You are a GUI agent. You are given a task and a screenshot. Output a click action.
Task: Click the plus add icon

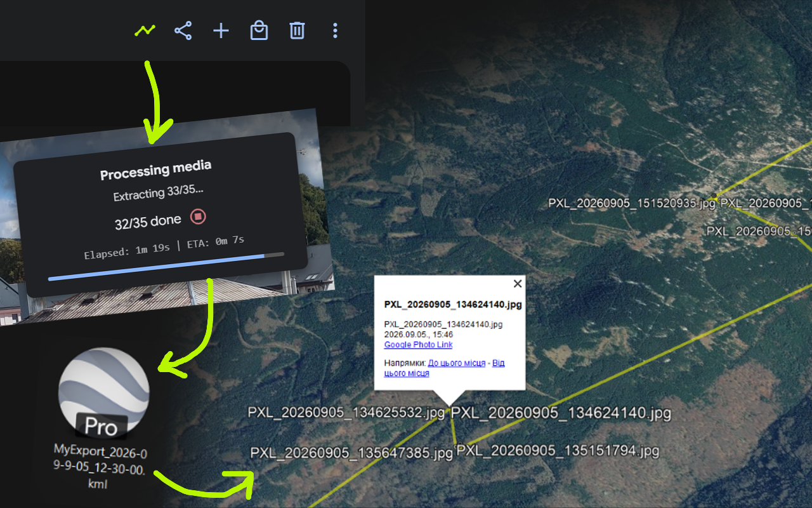click(221, 30)
